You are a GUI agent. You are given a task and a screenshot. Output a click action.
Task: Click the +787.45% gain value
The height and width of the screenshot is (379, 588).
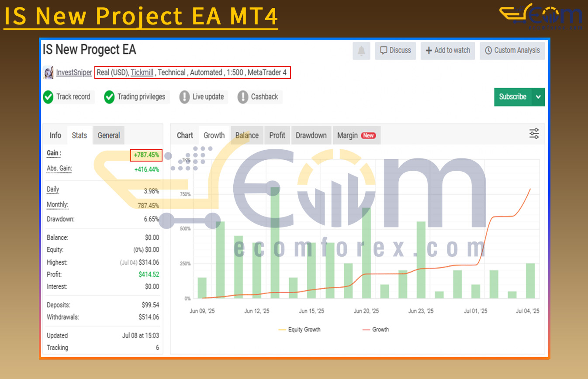(146, 155)
